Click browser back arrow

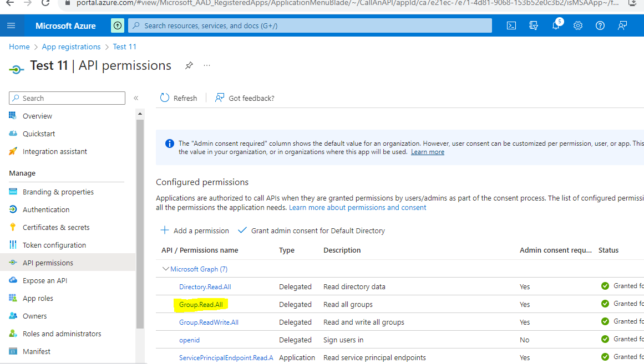[x=10, y=3]
